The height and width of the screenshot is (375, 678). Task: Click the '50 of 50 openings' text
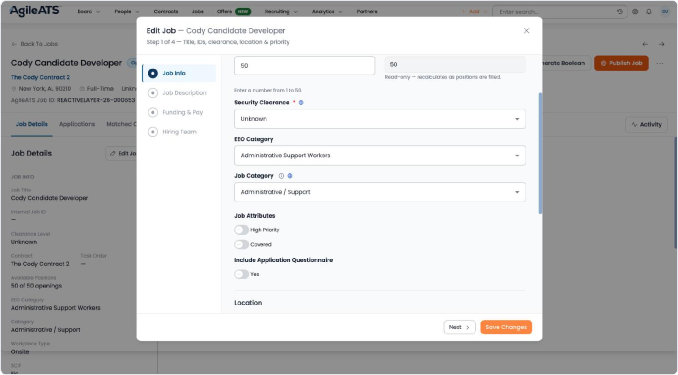click(x=36, y=285)
